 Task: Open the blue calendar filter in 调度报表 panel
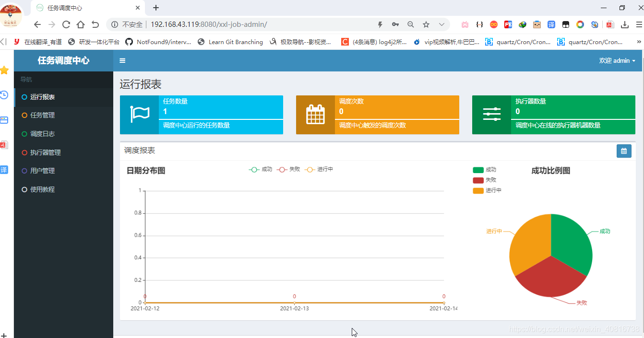click(x=624, y=151)
